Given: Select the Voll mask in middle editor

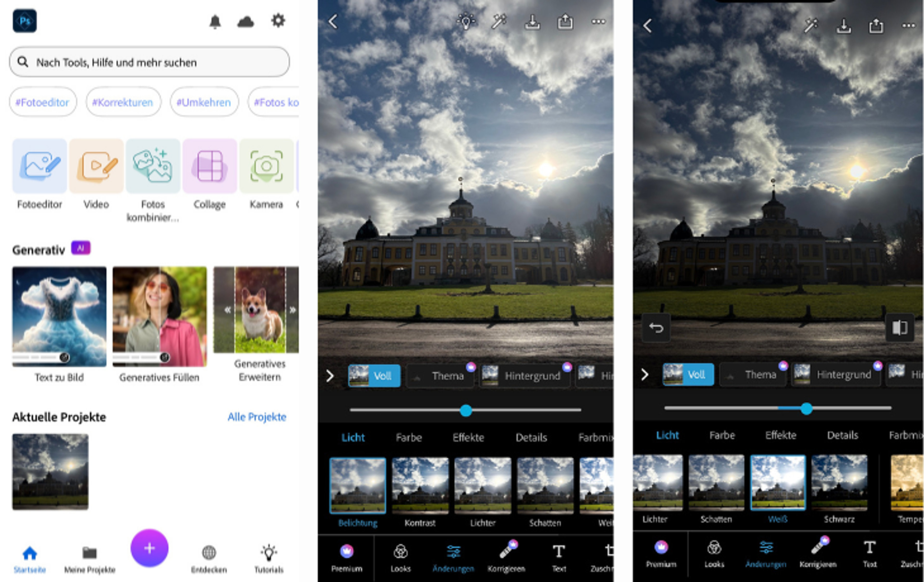Looking at the screenshot, I should pyautogui.click(x=374, y=375).
